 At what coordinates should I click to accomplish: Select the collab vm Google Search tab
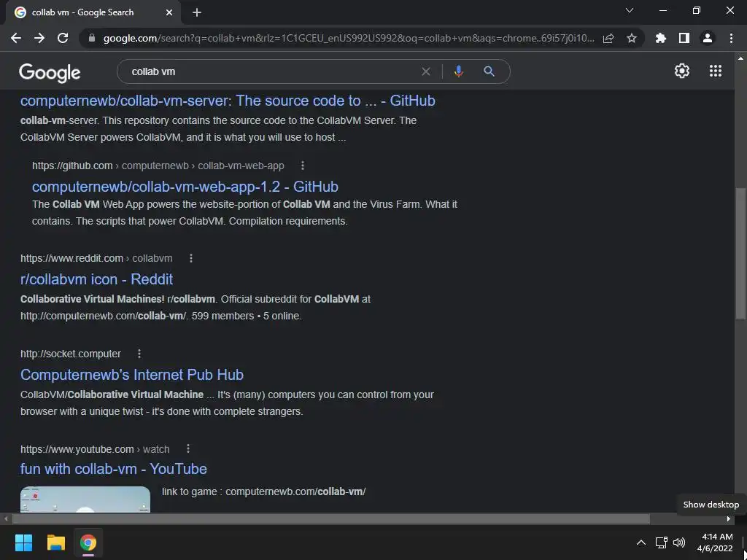[93, 12]
